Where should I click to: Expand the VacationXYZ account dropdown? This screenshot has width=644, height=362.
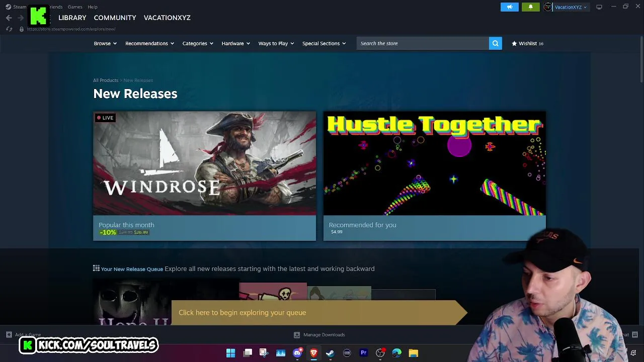tap(571, 7)
